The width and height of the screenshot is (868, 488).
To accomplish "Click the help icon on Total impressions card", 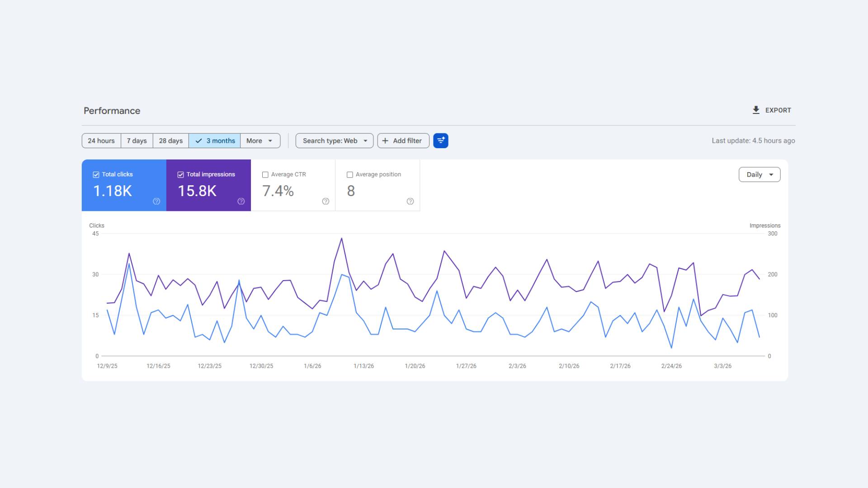I will [x=241, y=202].
